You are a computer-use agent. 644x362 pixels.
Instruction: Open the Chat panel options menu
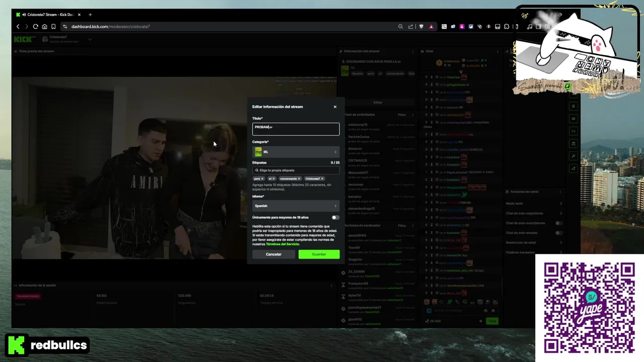pyautogui.click(x=498, y=51)
